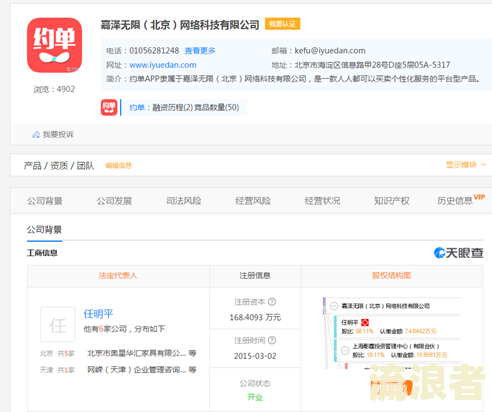Collapse the 上海 investment center node

pyautogui.click(x=345, y=350)
